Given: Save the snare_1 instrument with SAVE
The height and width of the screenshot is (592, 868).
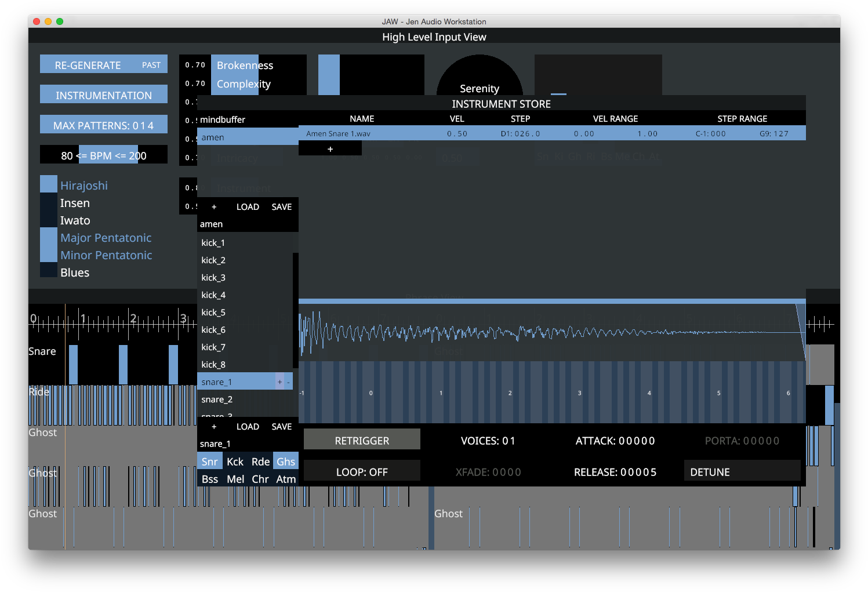Looking at the screenshot, I should click(282, 426).
